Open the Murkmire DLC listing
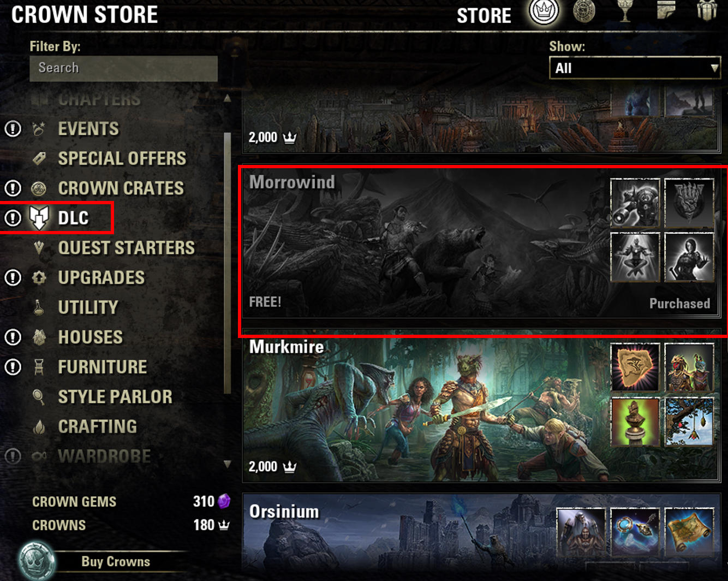Screen dimensions: 728x581 coord(481,410)
